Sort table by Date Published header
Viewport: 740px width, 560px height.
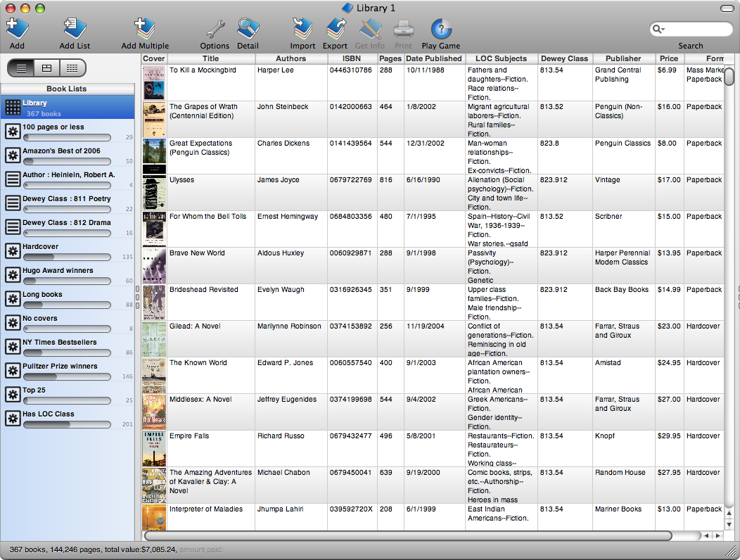434,58
